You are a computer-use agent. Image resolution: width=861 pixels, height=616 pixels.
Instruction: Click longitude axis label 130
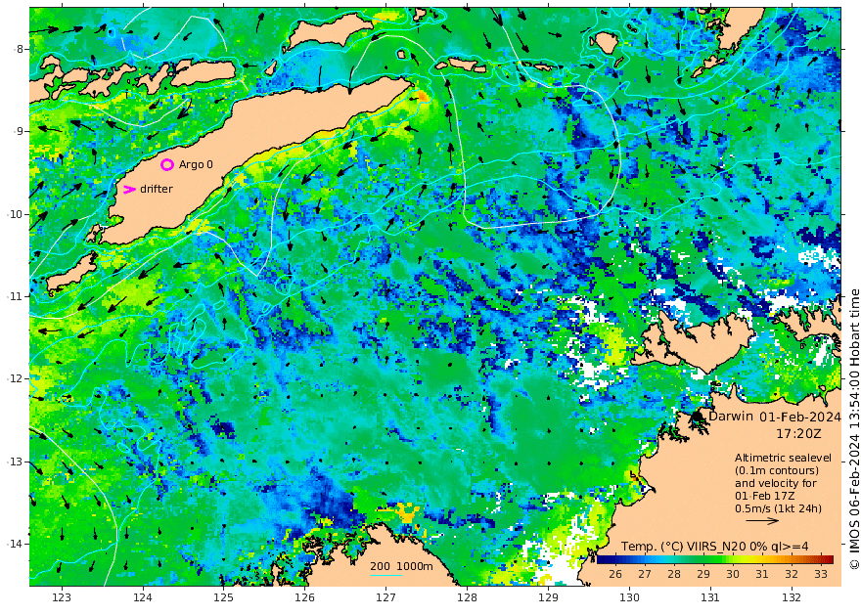[x=629, y=597]
